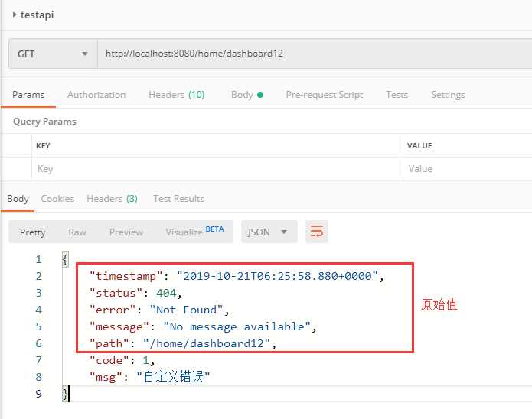
Task: Open the response Cookies tab
Action: [x=57, y=199]
